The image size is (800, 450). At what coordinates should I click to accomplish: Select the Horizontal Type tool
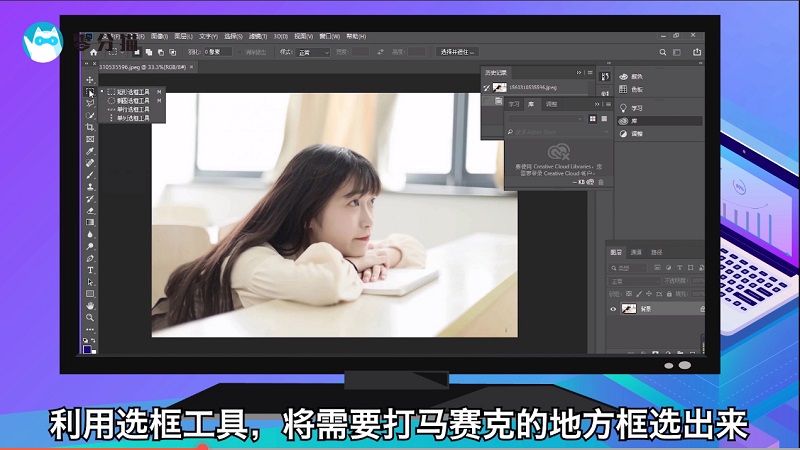coord(90,270)
